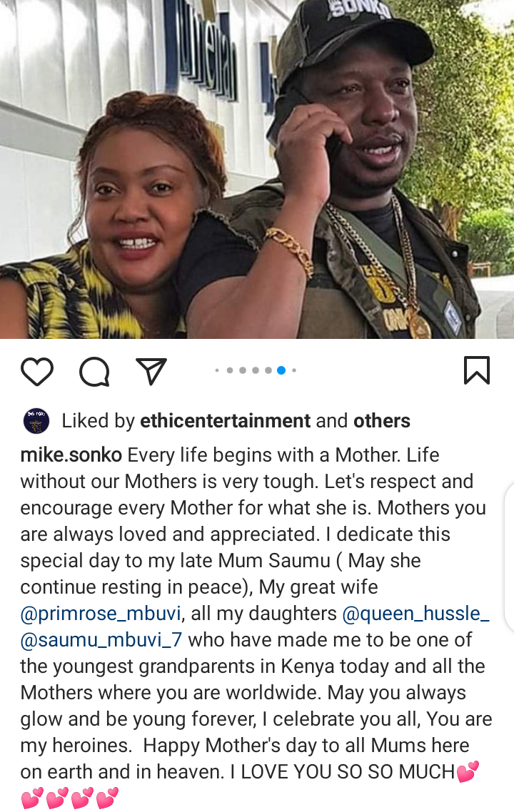The width and height of the screenshot is (514, 812).
Task: Jump to the first carousel dot
Action: click(217, 370)
